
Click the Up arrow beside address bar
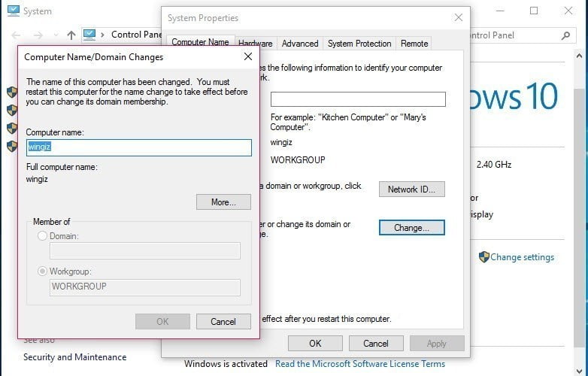[71, 35]
